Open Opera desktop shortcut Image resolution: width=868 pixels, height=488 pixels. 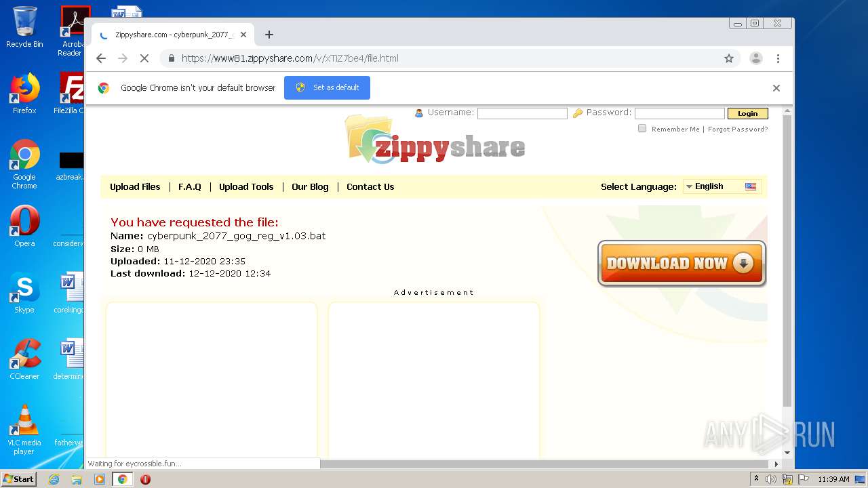(24, 226)
